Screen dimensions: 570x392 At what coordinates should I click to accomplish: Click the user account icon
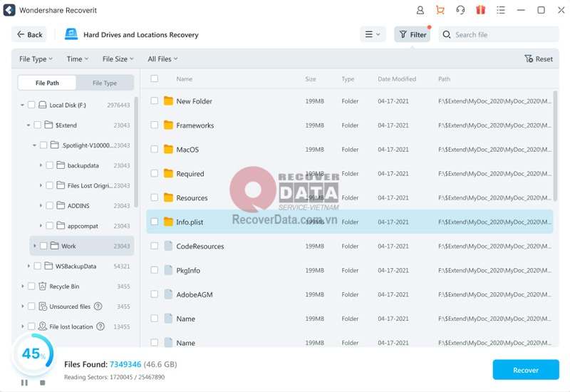pyautogui.click(x=420, y=10)
